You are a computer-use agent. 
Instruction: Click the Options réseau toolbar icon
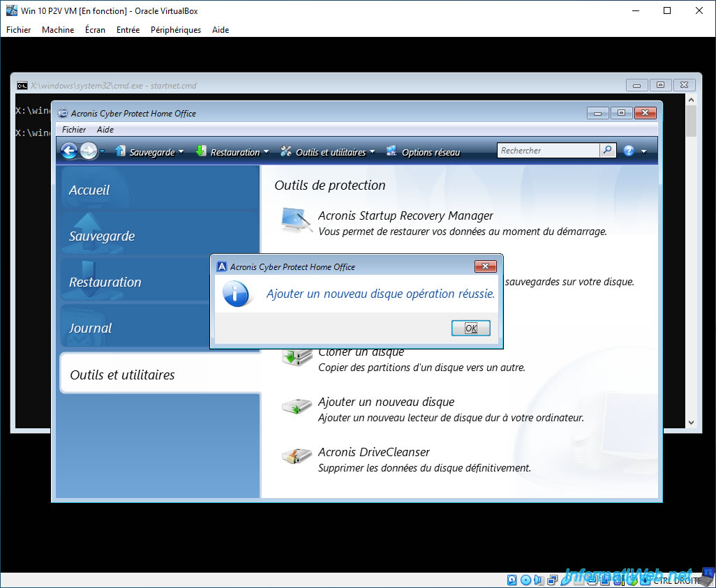(391, 151)
